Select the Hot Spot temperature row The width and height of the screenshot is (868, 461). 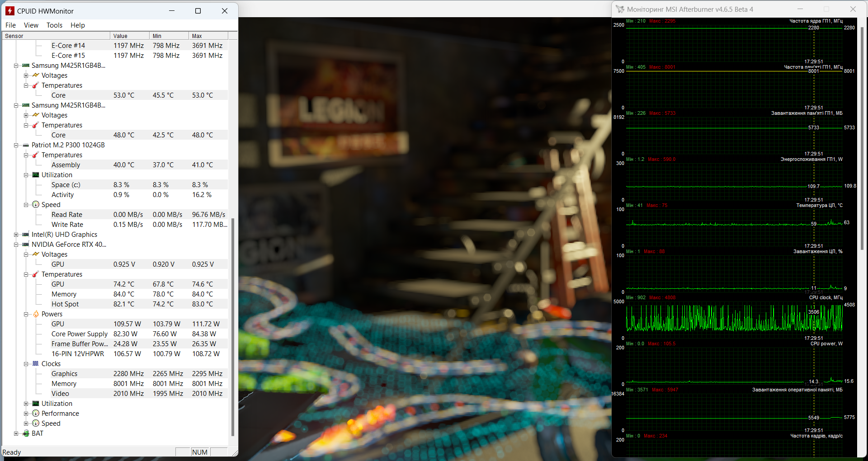pyautogui.click(x=65, y=304)
